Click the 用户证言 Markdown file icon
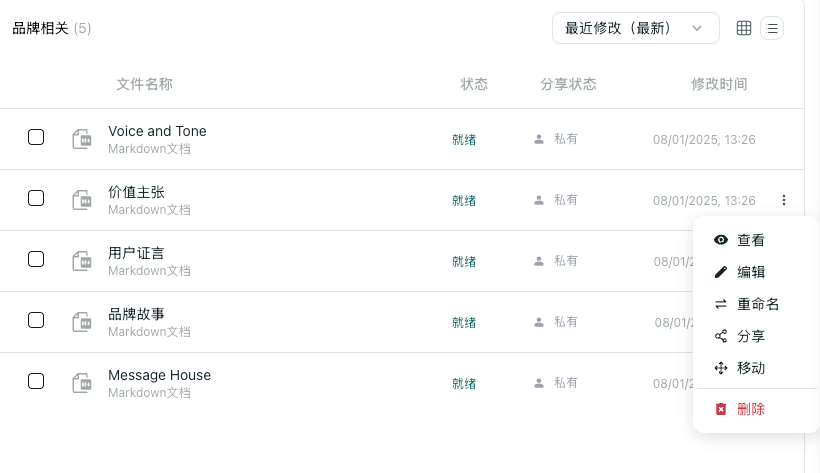The height and width of the screenshot is (473, 820). click(x=82, y=261)
